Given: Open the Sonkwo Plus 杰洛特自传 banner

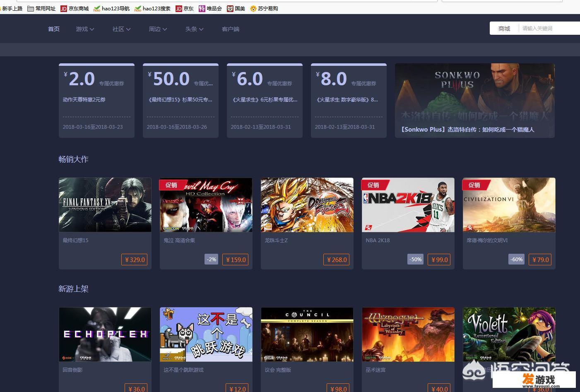Looking at the screenshot, I should (x=475, y=101).
